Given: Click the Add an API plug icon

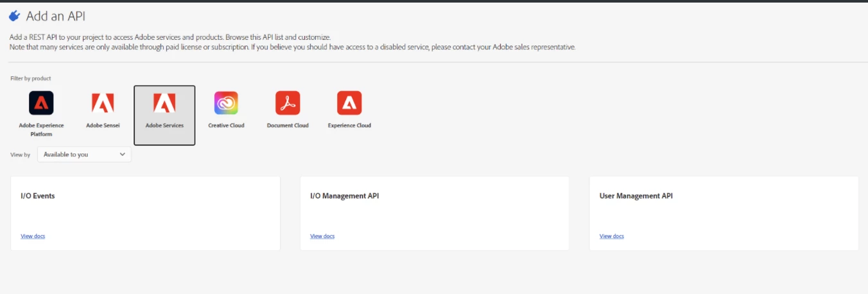Looking at the screenshot, I should click(x=15, y=15).
